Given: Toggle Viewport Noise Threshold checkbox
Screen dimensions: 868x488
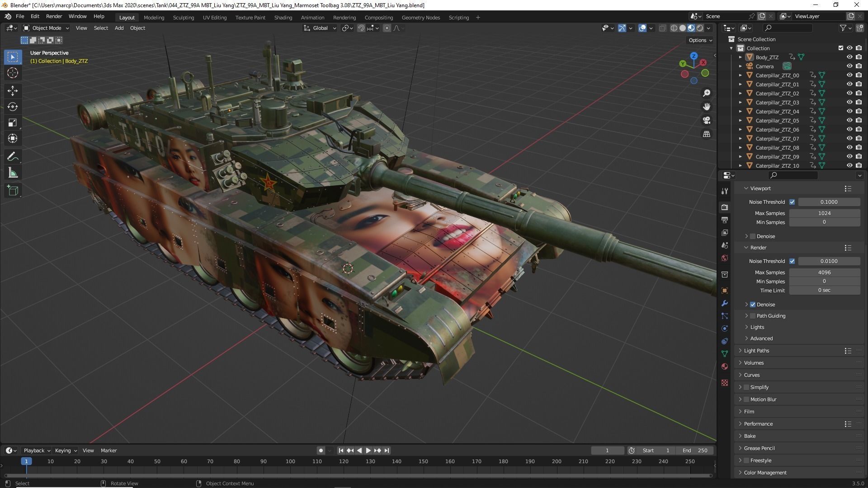Looking at the screenshot, I should pos(792,202).
